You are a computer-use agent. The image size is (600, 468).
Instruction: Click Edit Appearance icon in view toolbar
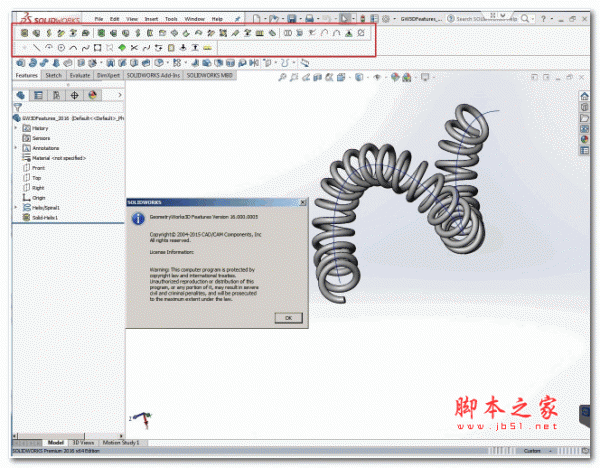coord(395,77)
